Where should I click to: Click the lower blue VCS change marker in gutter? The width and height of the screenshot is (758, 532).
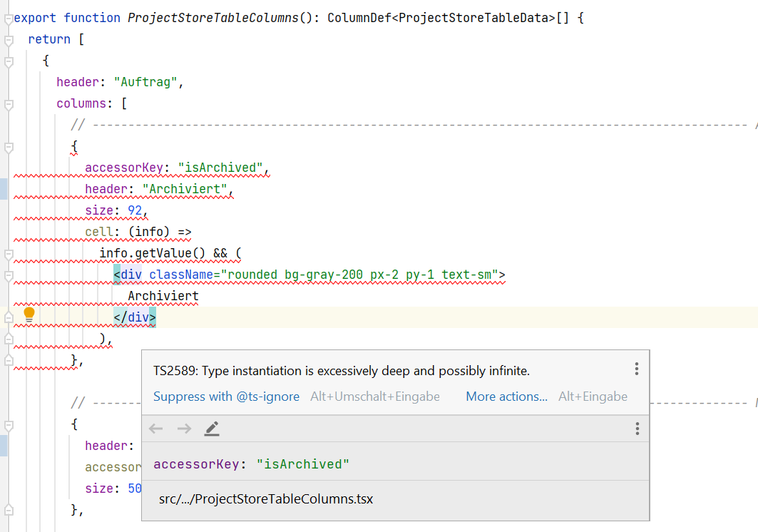pyautogui.click(x=3, y=446)
